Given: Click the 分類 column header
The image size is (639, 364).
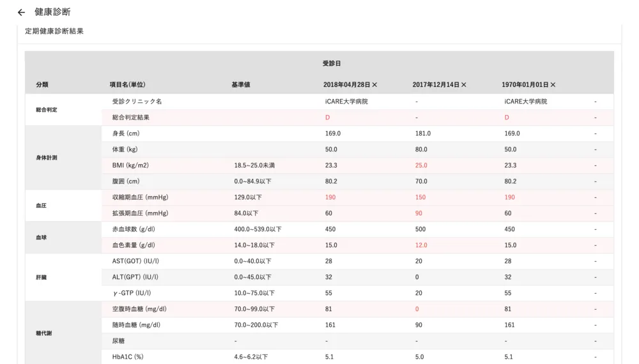Looking at the screenshot, I should pyautogui.click(x=42, y=85).
